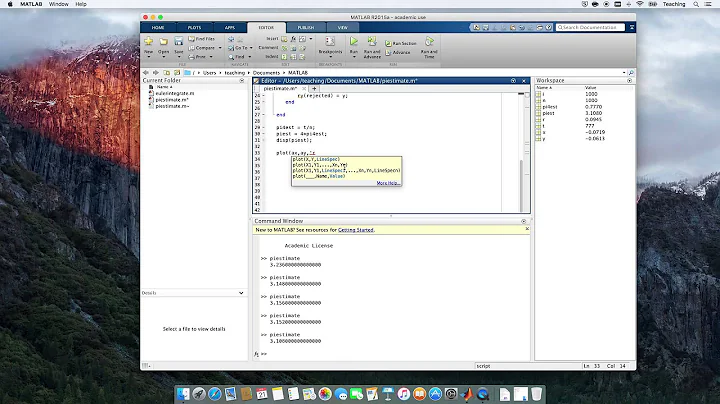Click the Workspace Value column header
The width and height of the screenshot is (720, 404).
tap(591, 87)
